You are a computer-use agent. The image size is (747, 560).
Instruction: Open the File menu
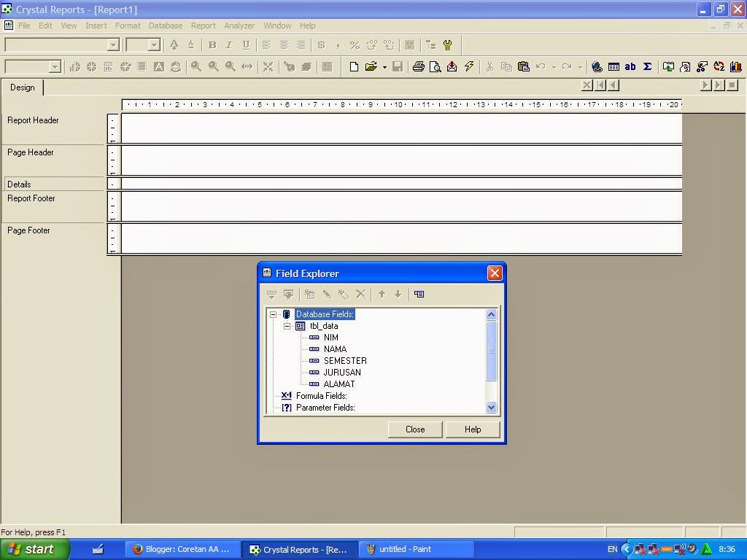click(24, 26)
